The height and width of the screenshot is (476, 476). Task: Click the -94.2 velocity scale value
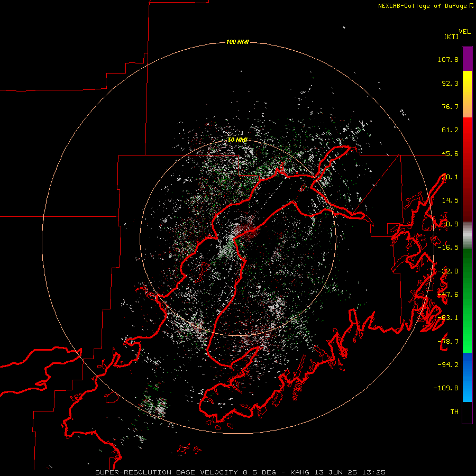tap(448, 364)
